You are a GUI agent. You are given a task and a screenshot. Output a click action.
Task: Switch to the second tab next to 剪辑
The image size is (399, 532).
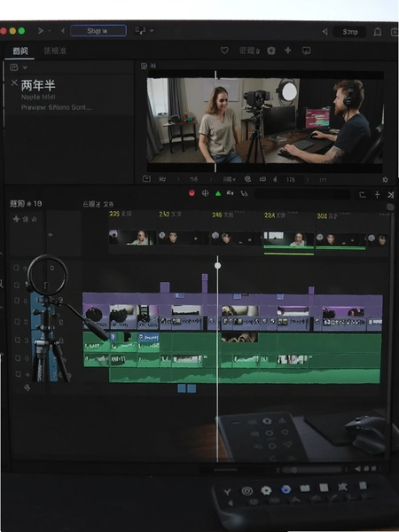point(55,51)
